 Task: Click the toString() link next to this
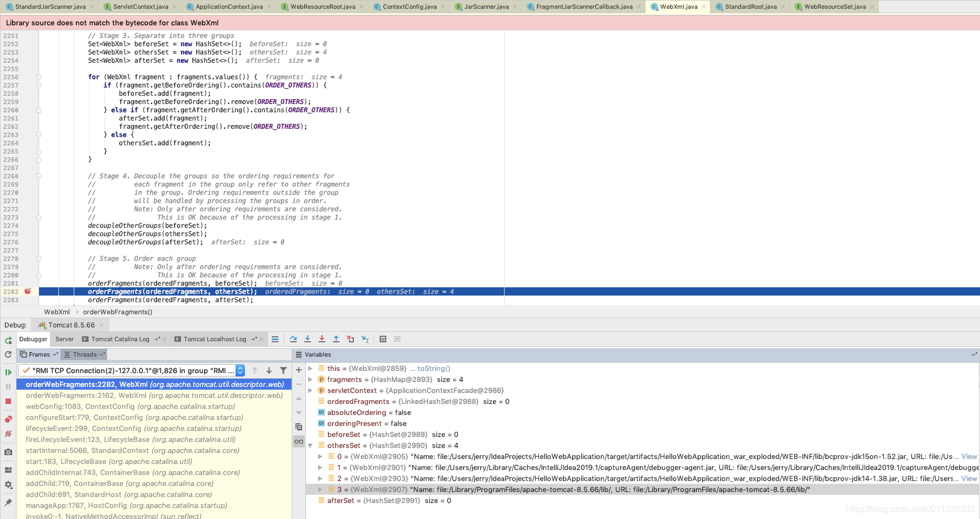(x=433, y=368)
